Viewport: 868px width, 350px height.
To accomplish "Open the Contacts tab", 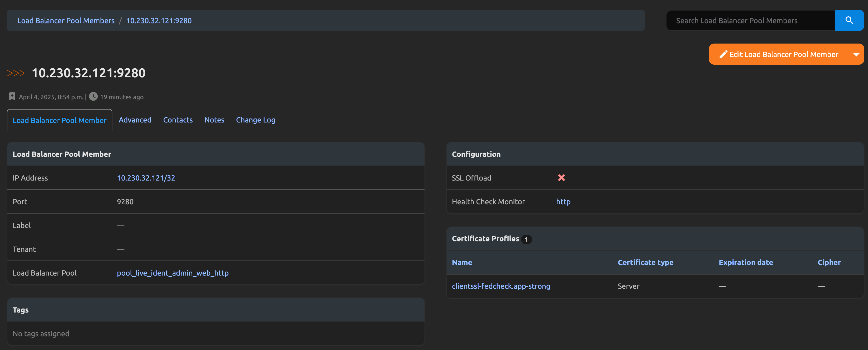I will (178, 120).
